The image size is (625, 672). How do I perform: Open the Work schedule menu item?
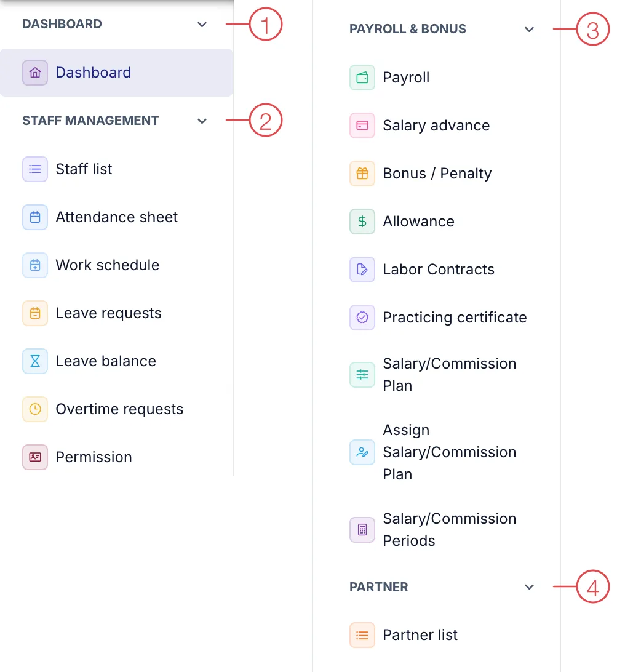click(116, 265)
